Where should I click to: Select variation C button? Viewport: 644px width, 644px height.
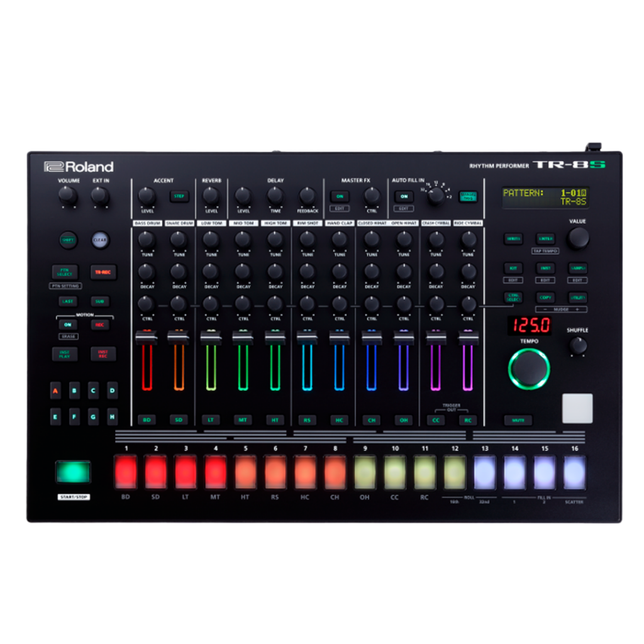93,391
